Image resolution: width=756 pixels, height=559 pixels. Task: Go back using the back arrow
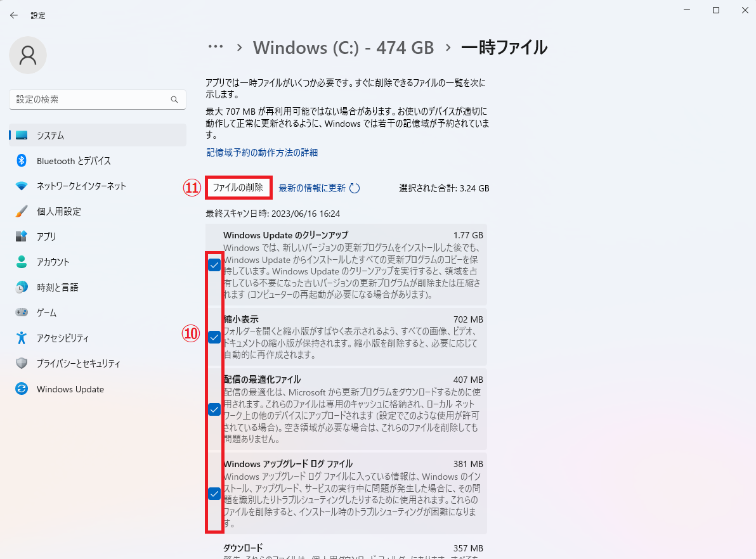(x=13, y=15)
